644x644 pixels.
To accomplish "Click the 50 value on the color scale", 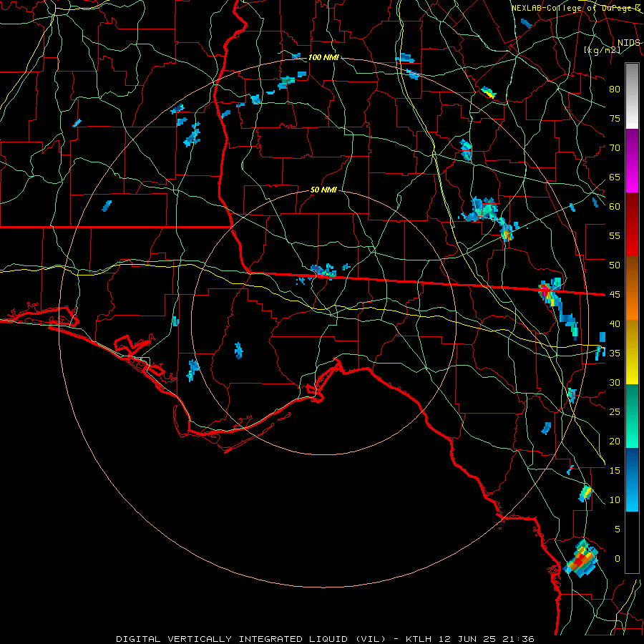I will coord(615,265).
